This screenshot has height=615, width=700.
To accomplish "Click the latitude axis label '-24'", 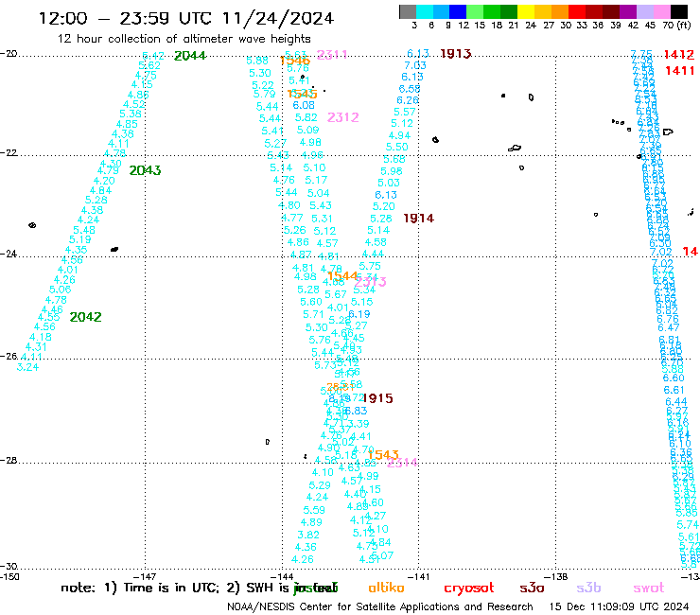I will coord(9,254).
